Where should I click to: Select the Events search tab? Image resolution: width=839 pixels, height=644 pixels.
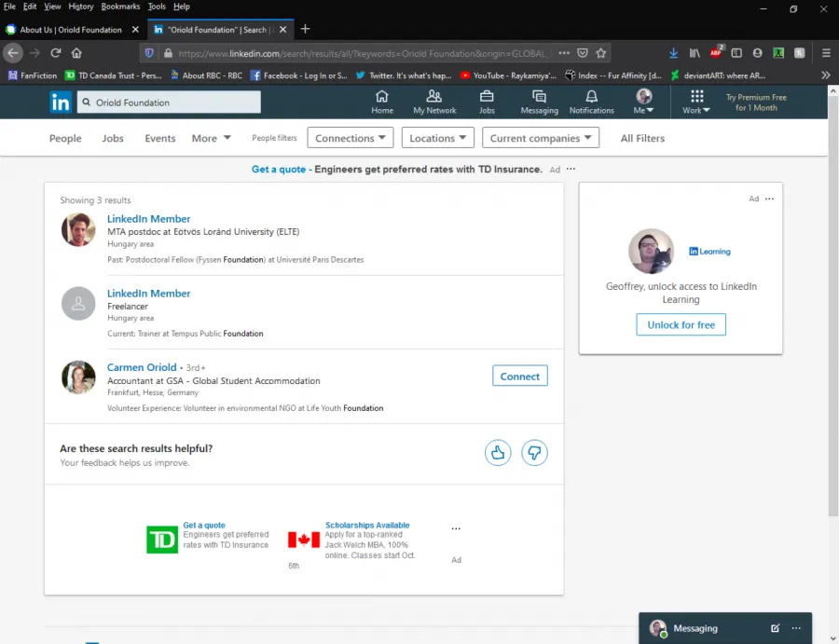point(160,138)
